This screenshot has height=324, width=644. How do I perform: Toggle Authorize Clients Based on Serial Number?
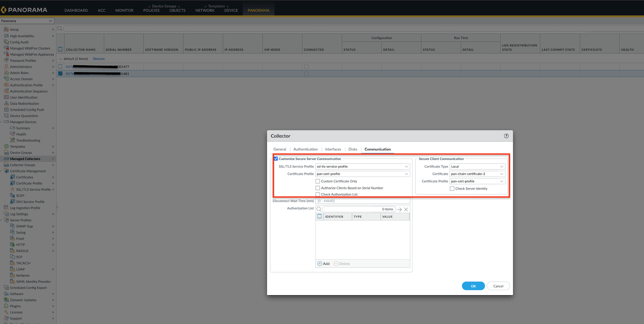coord(318,188)
